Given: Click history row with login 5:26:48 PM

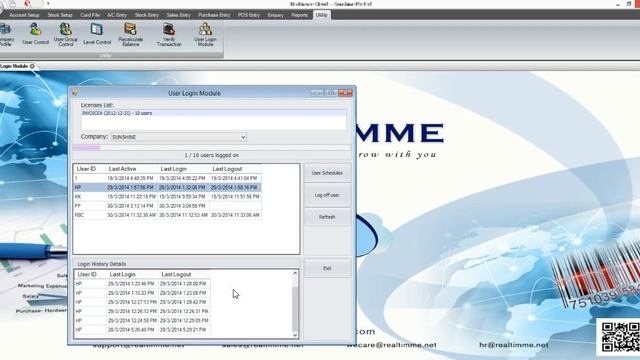Looking at the screenshot, I should tap(142, 330).
